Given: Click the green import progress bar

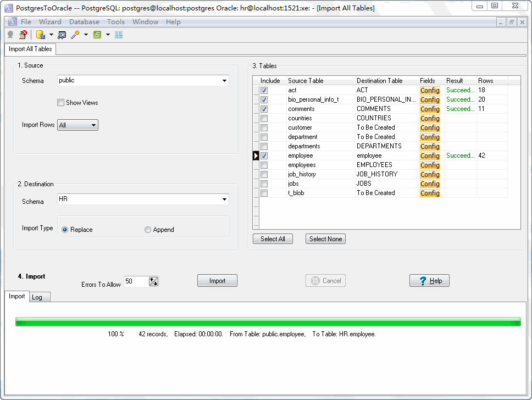Looking at the screenshot, I should (268, 321).
